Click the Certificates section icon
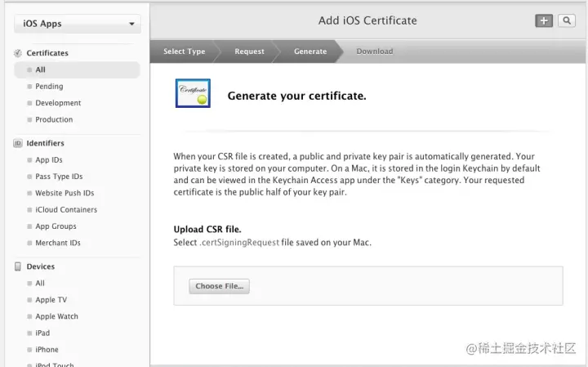The height and width of the screenshot is (367, 588). click(x=18, y=53)
